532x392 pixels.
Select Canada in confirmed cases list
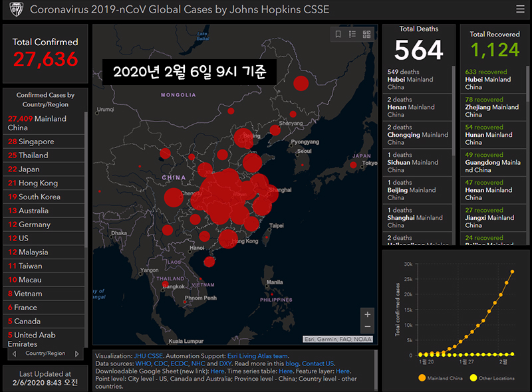click(x=44, y=321)
